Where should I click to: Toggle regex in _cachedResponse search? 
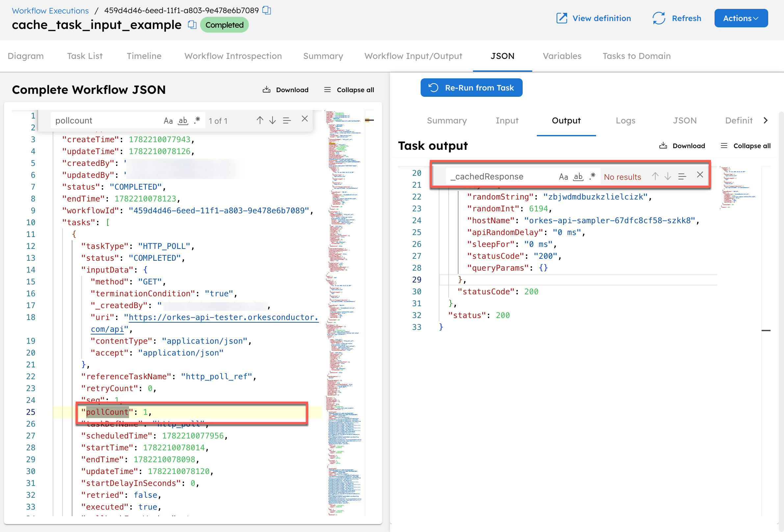[592, 176]
